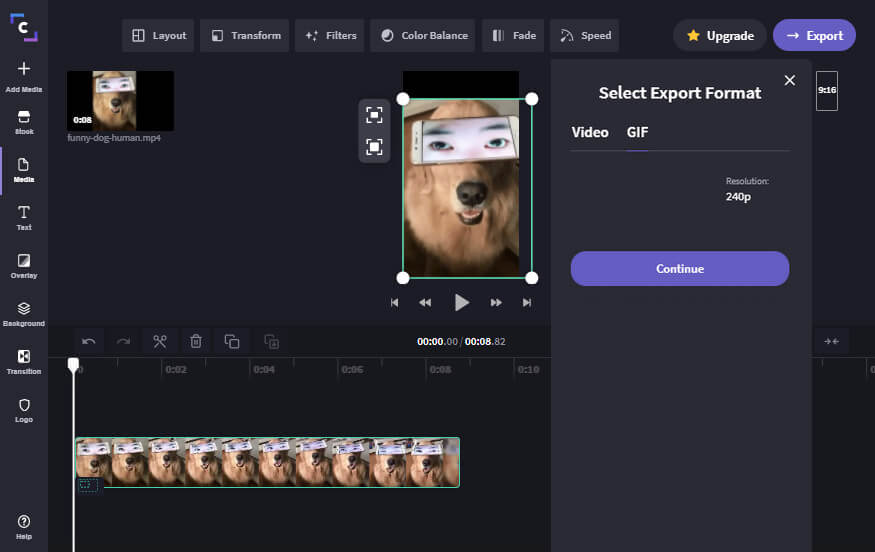Open the Stock library panel

pos(24,123)
